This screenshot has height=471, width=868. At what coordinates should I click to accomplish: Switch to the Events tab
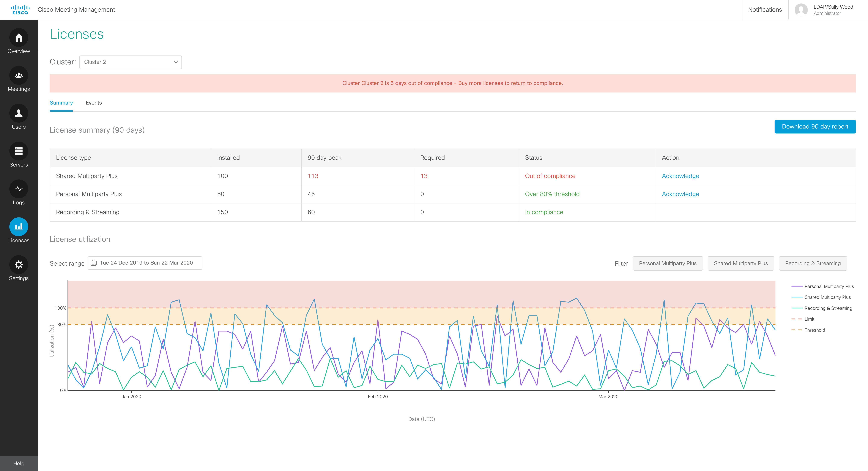tap(94, 103)
